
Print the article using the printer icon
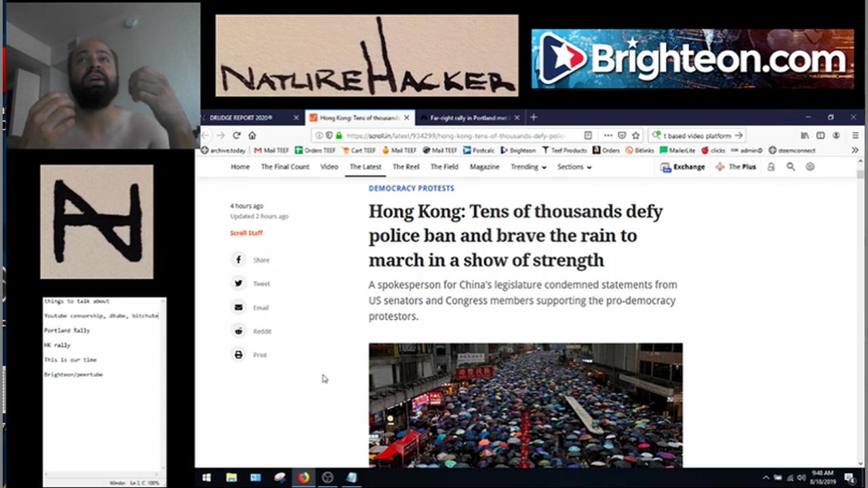click(x=239, y=354)
